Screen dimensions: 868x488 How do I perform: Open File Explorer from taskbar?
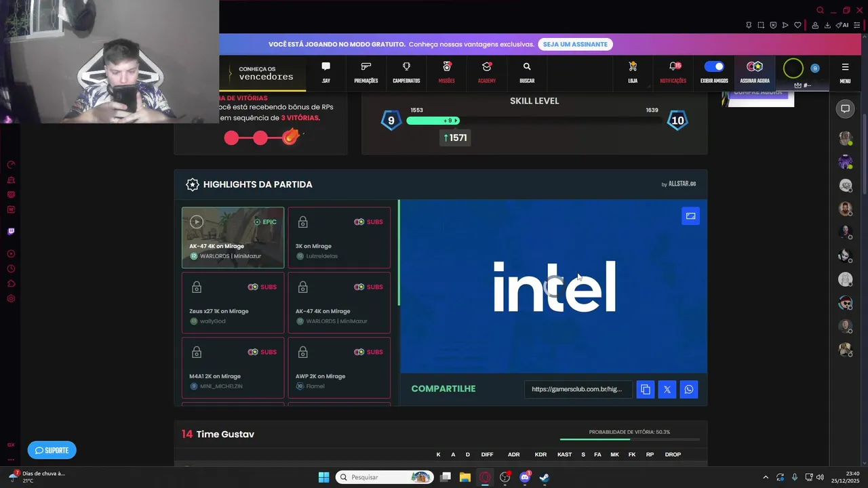465,477
